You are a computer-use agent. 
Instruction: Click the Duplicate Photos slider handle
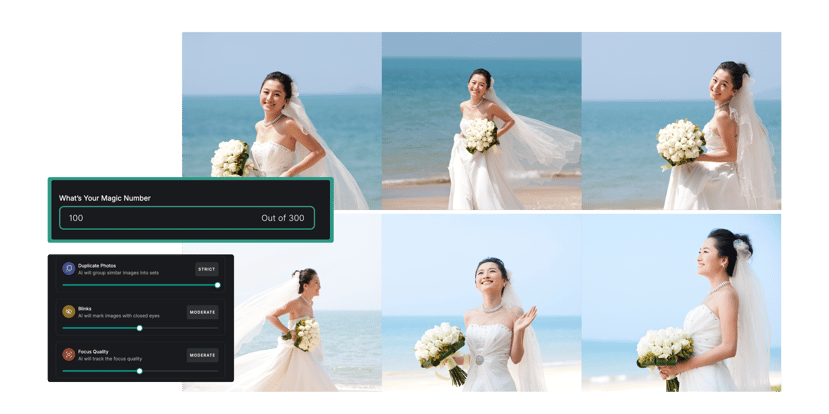tap(217, 285)
